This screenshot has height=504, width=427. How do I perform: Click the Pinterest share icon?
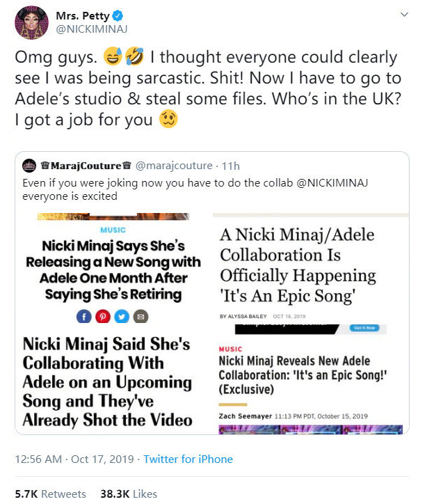tap(104, 316)
